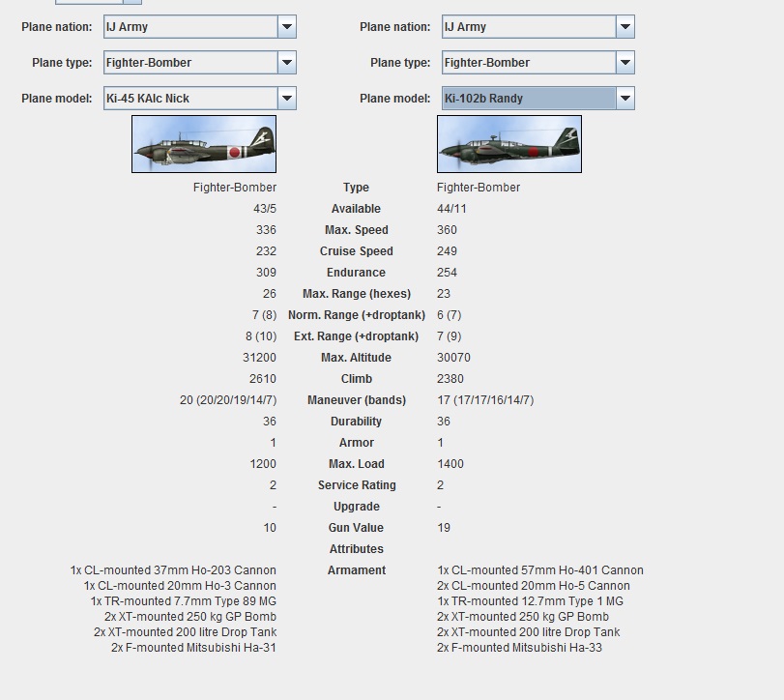The height and width of the screenshot is (700, 784).
Task: Open left Plane type dropdown arrow
Action: point(287,63)
